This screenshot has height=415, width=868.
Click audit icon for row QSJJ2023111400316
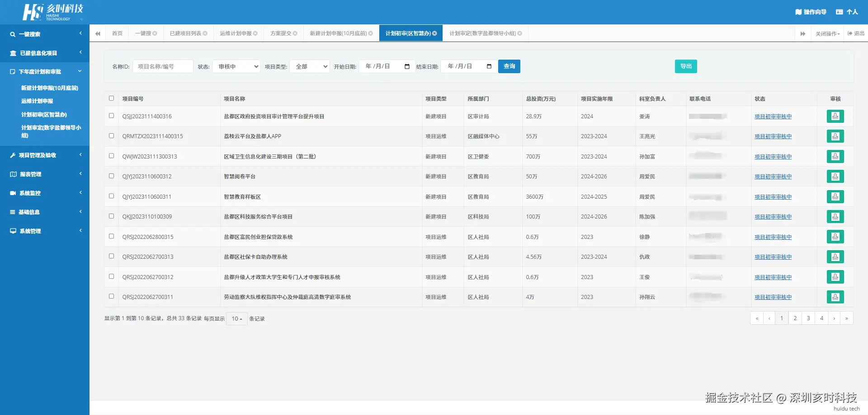(x=835, y=117)
